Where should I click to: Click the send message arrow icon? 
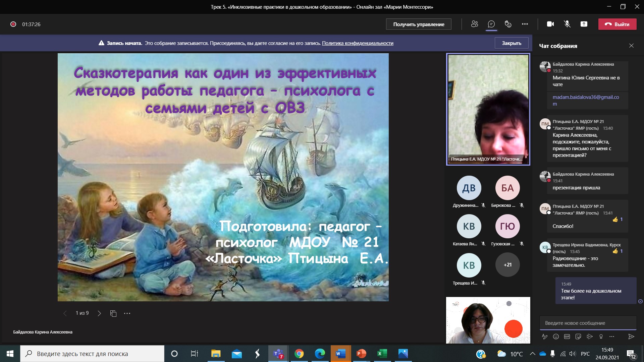point(631,337)
